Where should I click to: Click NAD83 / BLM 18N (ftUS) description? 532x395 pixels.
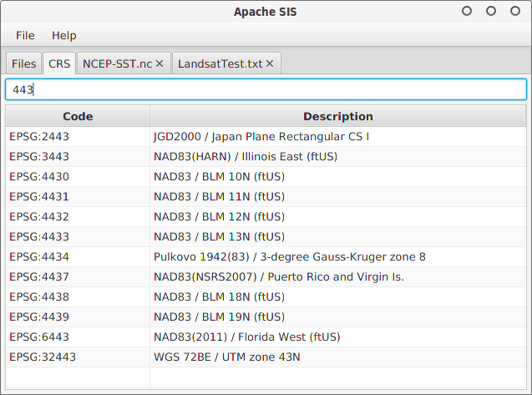tap(219, 296)
